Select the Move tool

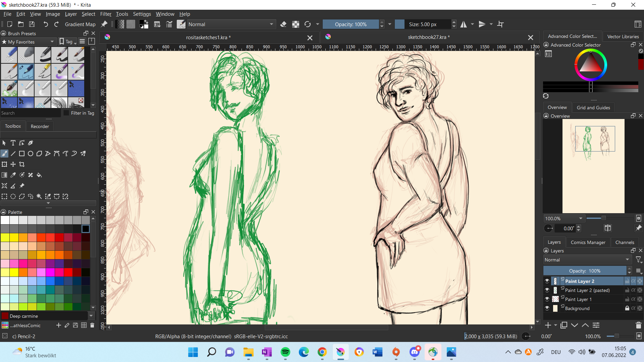[x=13, y=164]
